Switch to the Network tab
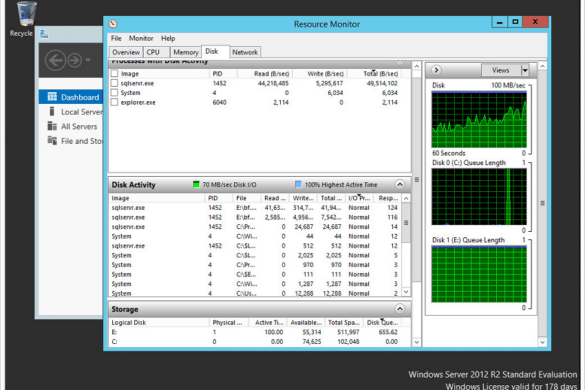Screen dimensions: 585x390 click(x=245, y=52)
